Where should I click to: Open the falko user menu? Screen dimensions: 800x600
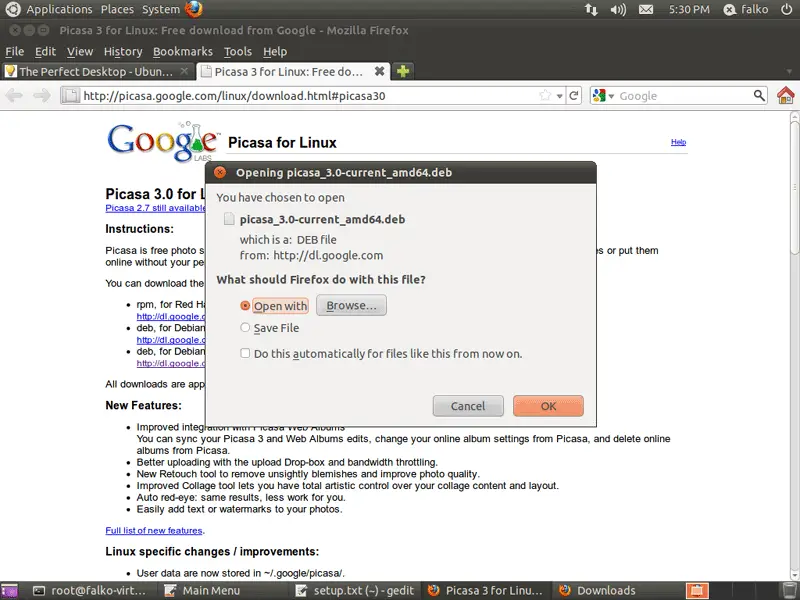pos(746,9)
